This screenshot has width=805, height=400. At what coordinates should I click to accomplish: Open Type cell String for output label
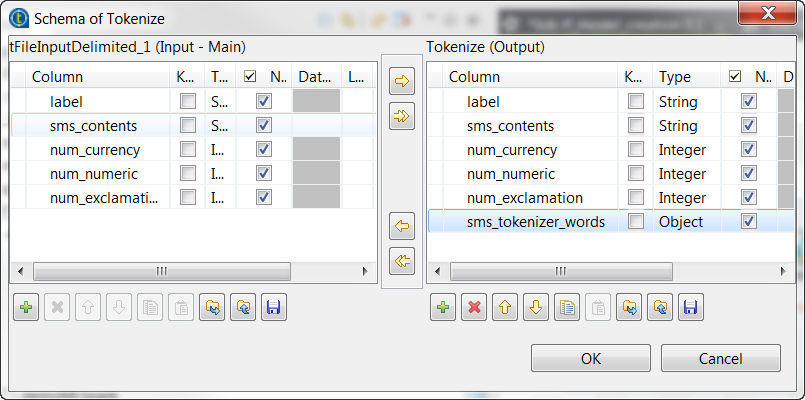(x=686, y=102)
